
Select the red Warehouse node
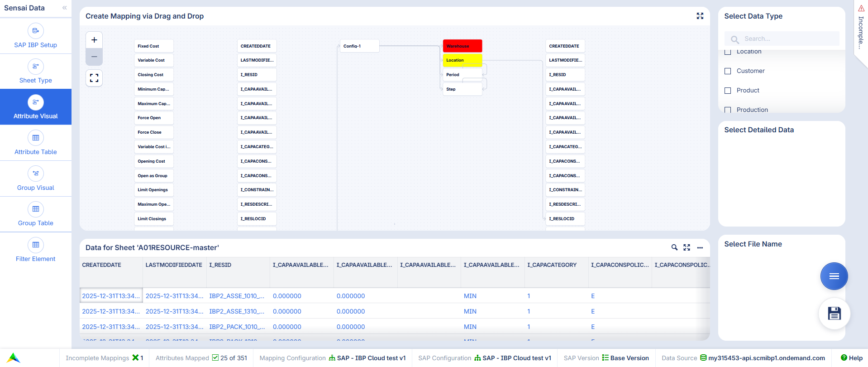pyautogui.click(x=462, y=46)
